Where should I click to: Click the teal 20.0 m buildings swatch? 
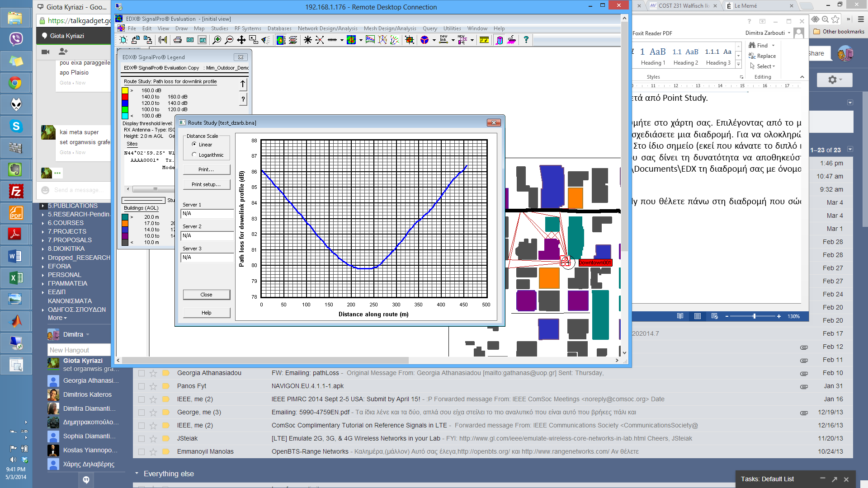(x=125, y=217)
